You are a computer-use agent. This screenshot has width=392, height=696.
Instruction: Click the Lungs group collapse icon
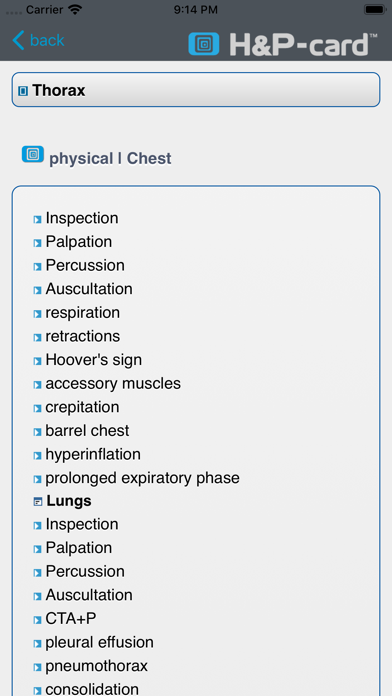tap(38, 502)
